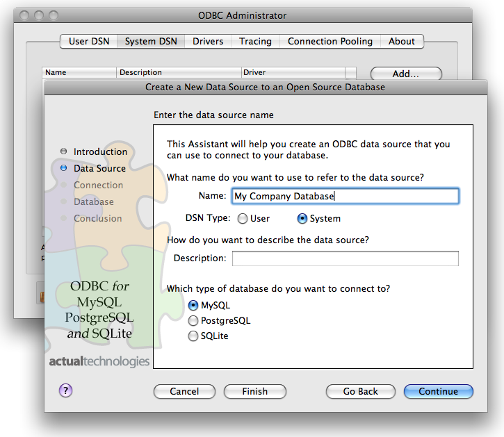Click the Description text field
This screenshot has height=437, width=504.
point(346,258)
